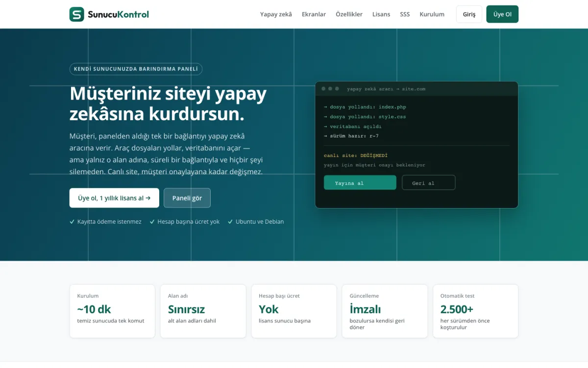
Task: Open the Paneli gör button
Action: [187, 198]
